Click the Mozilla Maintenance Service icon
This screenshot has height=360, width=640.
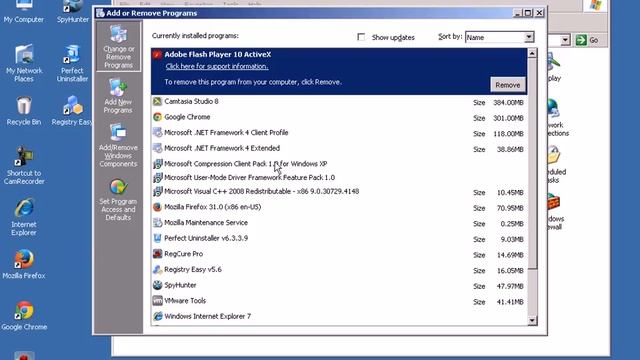point(158,222)
